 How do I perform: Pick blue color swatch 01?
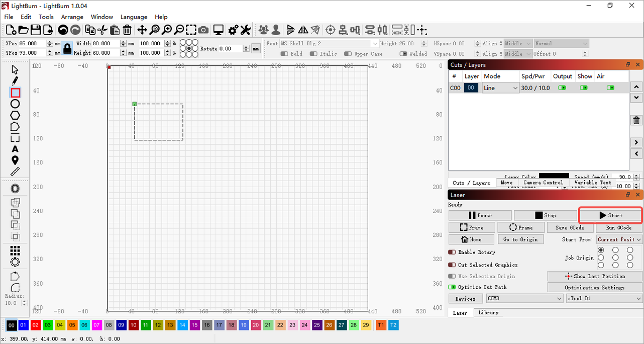[23, 325]
